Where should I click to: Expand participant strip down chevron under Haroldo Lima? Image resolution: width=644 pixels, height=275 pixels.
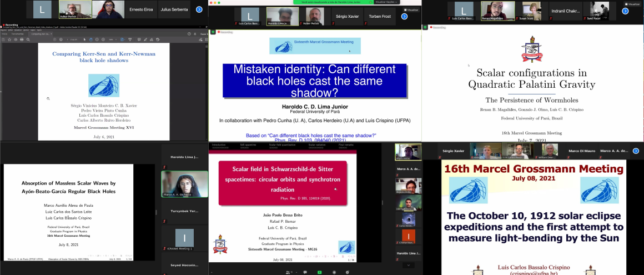tap(408, 265)
